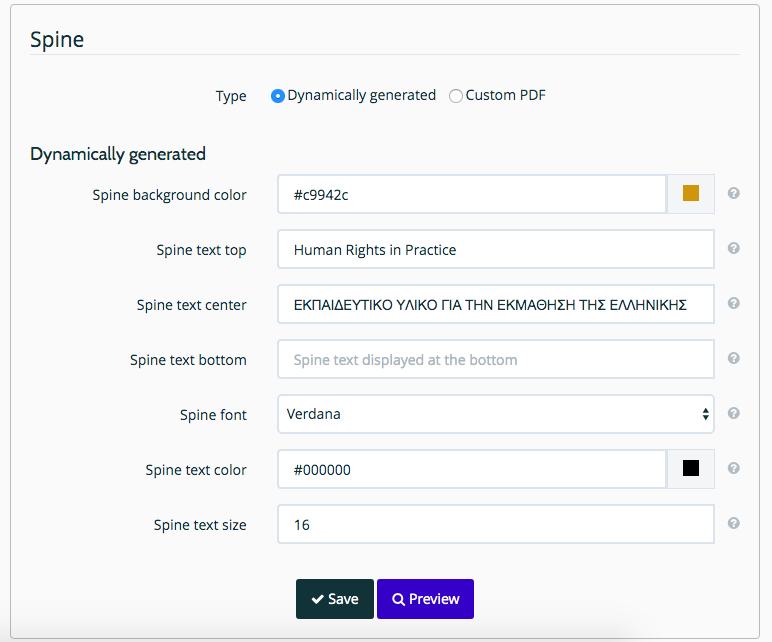Image resolution: width=772 pixels, height=642 pixels.
Task: Show help for Spine text center
Action: pyautogui.click(x=734, y=303)
